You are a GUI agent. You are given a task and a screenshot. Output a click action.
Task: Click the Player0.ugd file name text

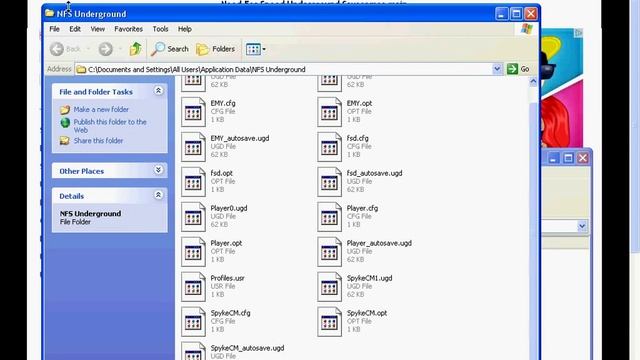pos(229,208)
